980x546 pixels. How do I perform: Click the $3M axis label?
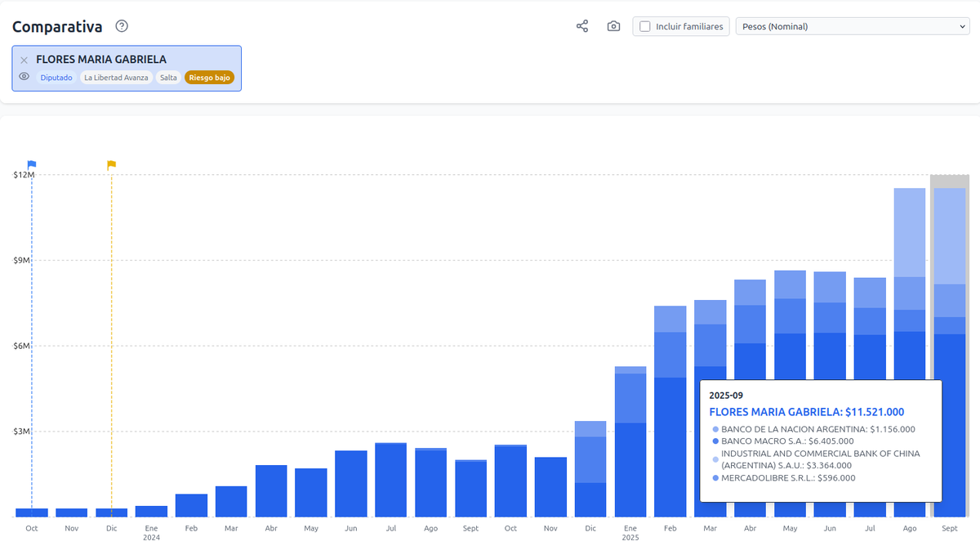pos(21,432)
